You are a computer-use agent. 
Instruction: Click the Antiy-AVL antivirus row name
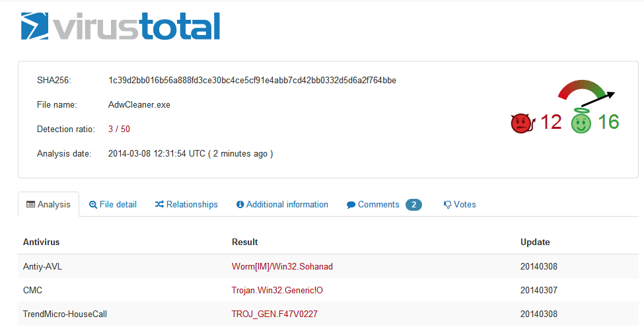[43, 266]
